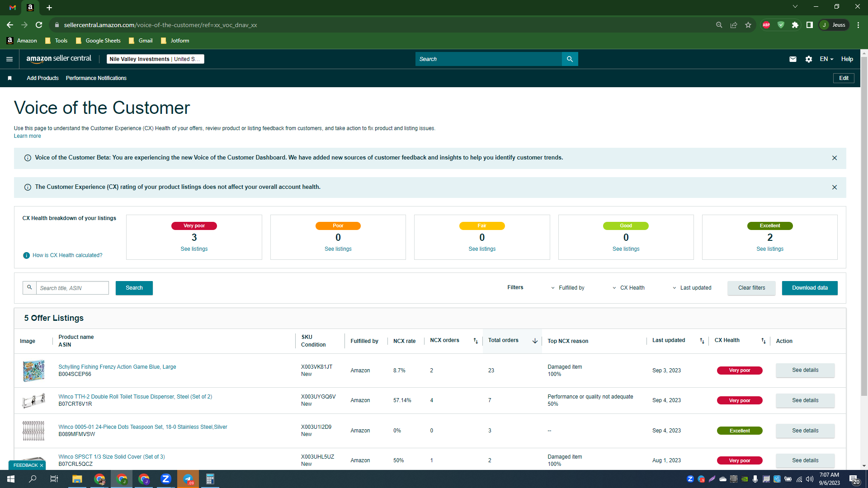Open the Amazon bookmark
The image size is (868, 488).
pos(22,41)
